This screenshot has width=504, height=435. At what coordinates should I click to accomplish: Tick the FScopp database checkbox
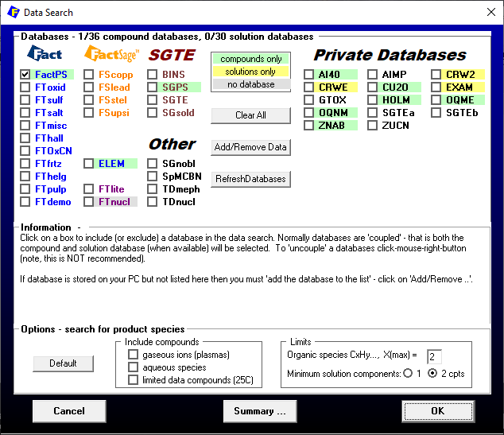[89, 75]
